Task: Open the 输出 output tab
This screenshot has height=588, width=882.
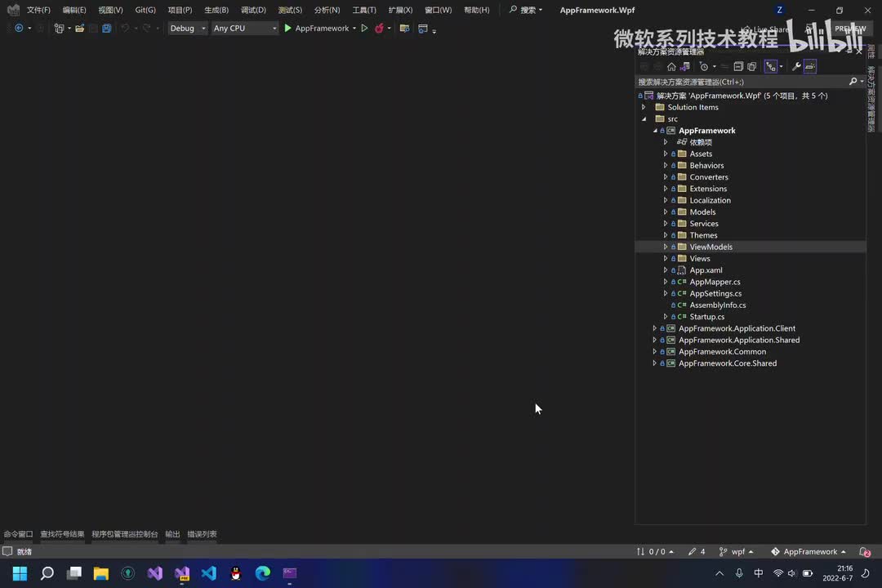Action: [x=172, y=534]
